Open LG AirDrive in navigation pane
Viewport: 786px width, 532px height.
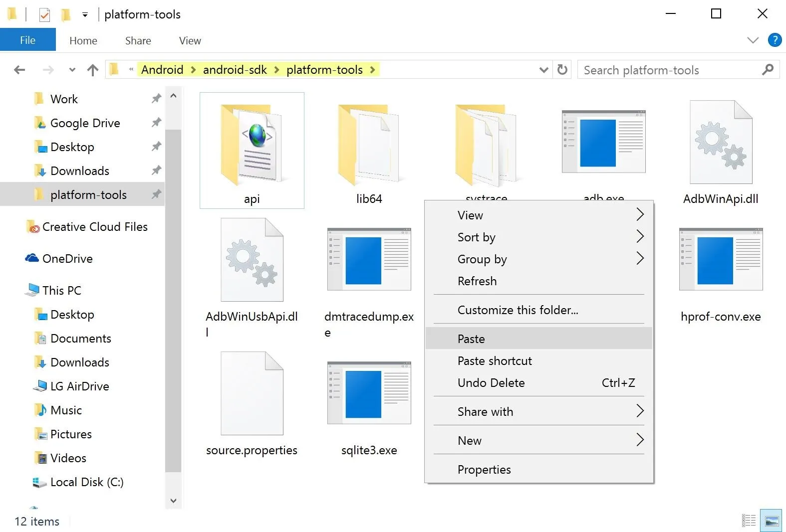(x=71, y=386)
